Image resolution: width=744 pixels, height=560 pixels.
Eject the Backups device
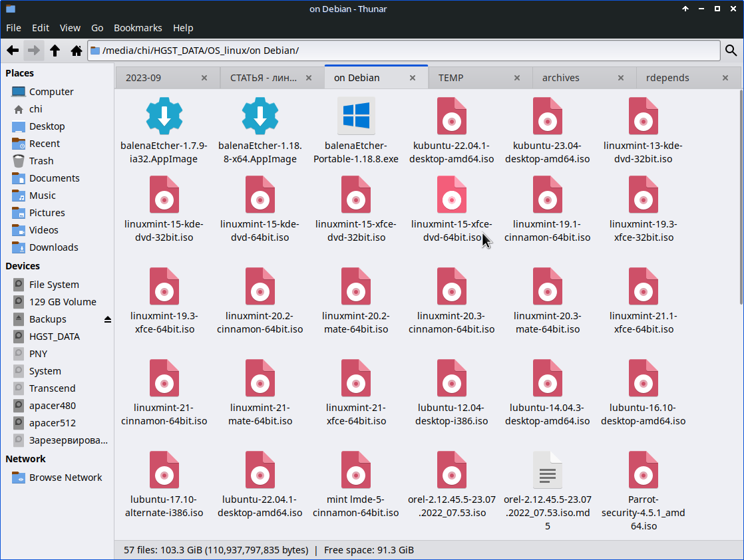click(108, 319)
